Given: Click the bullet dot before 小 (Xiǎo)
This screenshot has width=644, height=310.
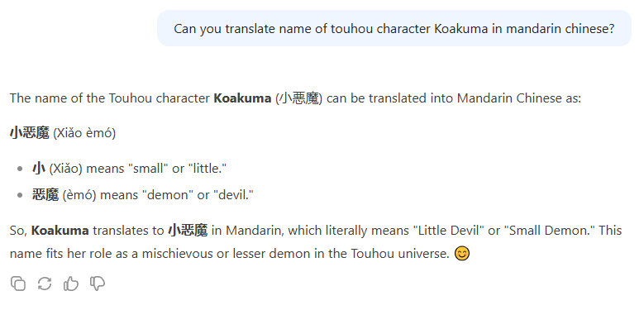Looking at the screenshot, I should pos(20,169).
